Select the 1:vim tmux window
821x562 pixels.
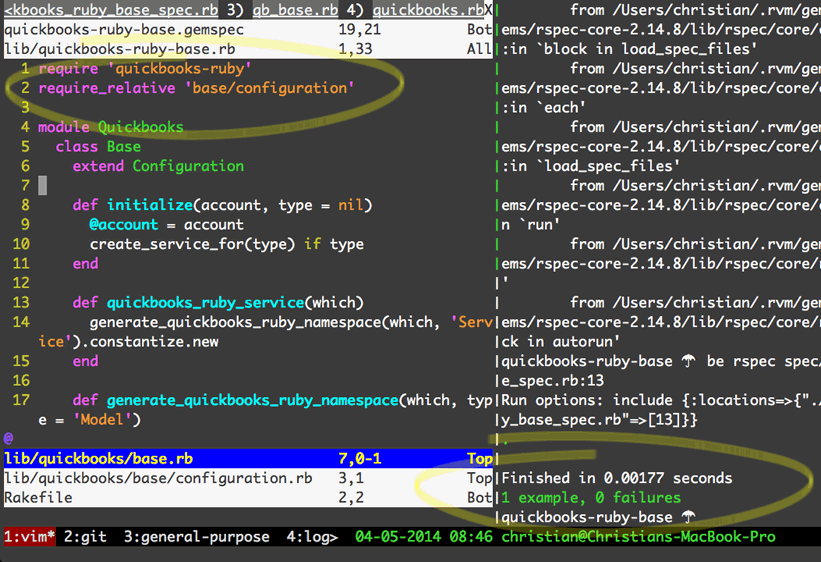[x=29, y=536]
